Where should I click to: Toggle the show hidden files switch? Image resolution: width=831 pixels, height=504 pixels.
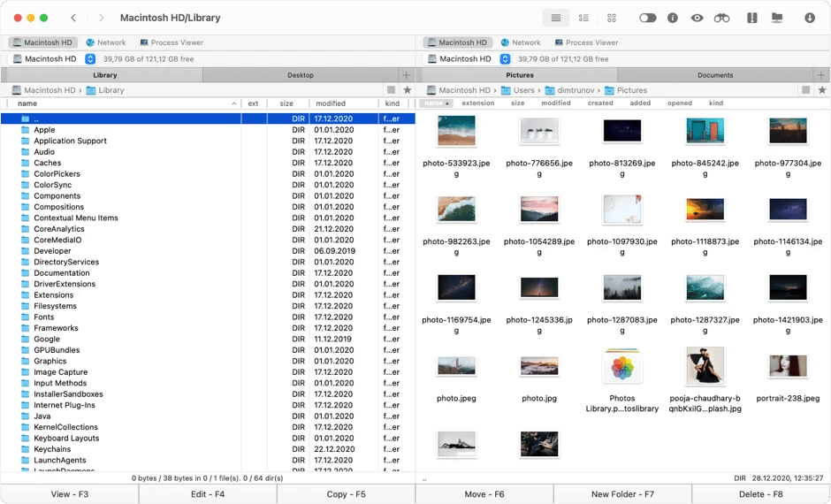(647, 18)
